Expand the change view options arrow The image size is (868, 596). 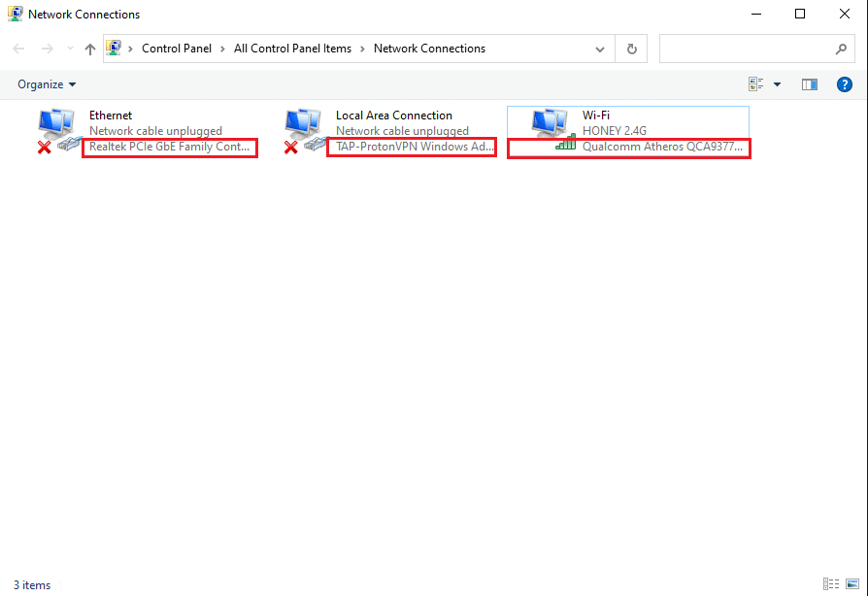[x=777, y=84]
